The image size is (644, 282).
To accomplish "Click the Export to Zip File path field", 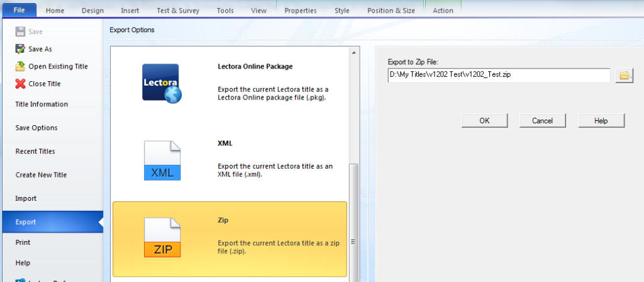I will point(499,76).
